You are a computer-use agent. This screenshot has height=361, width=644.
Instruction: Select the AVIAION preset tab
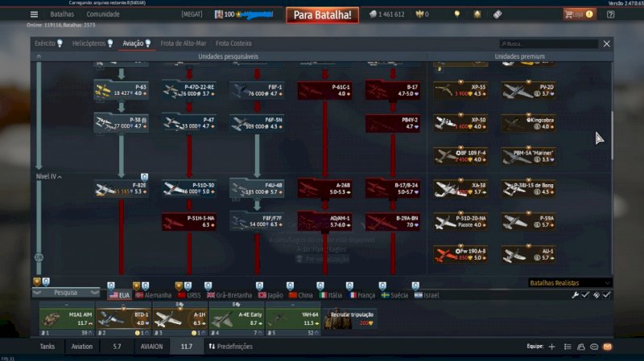pos(151,347)
